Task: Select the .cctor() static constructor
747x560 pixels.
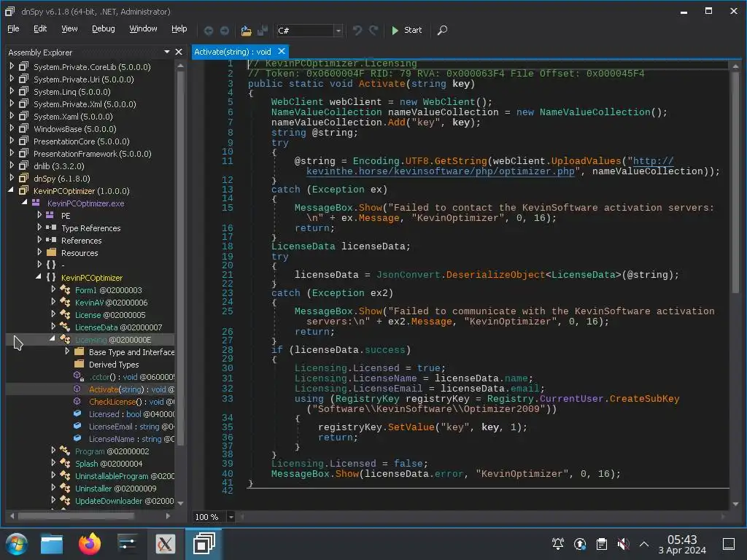Action: (x=131, y=377)
